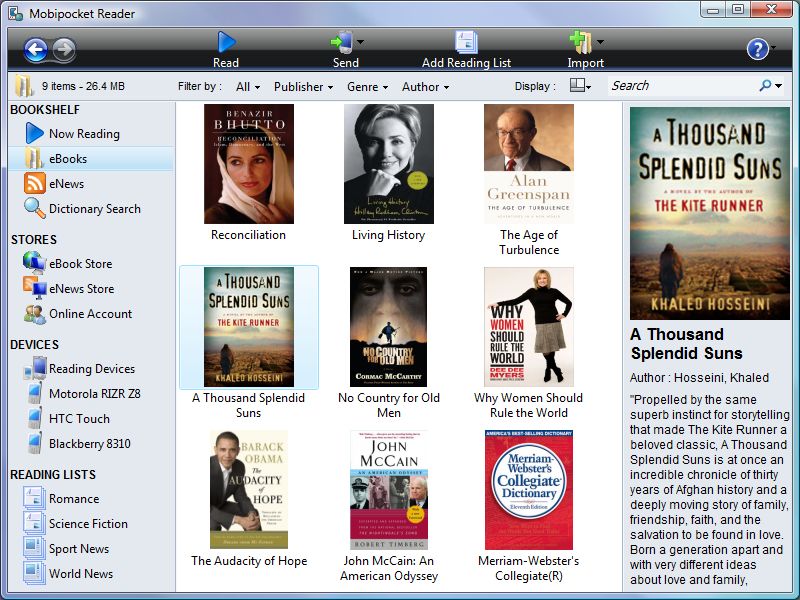Open Help with the question mark icon
The height and width of the screenshot is (600, 800).
[x=758, y=49]
